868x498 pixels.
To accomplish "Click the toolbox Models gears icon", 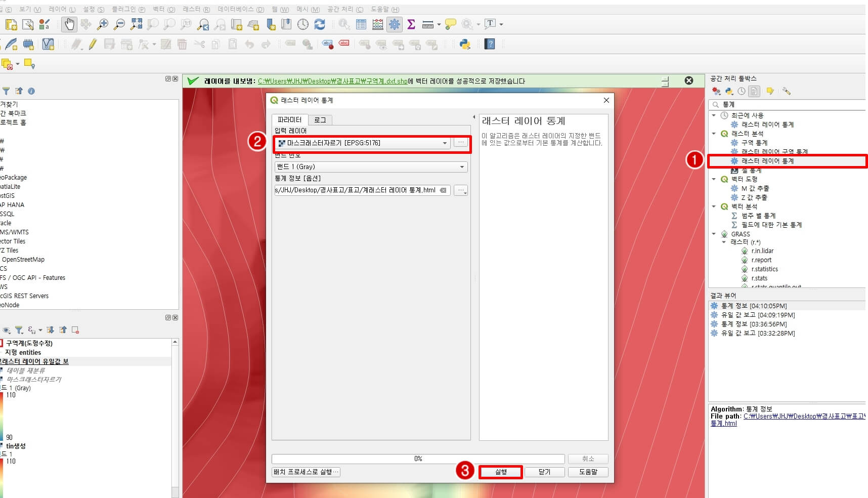I will [x=716, y=91].
